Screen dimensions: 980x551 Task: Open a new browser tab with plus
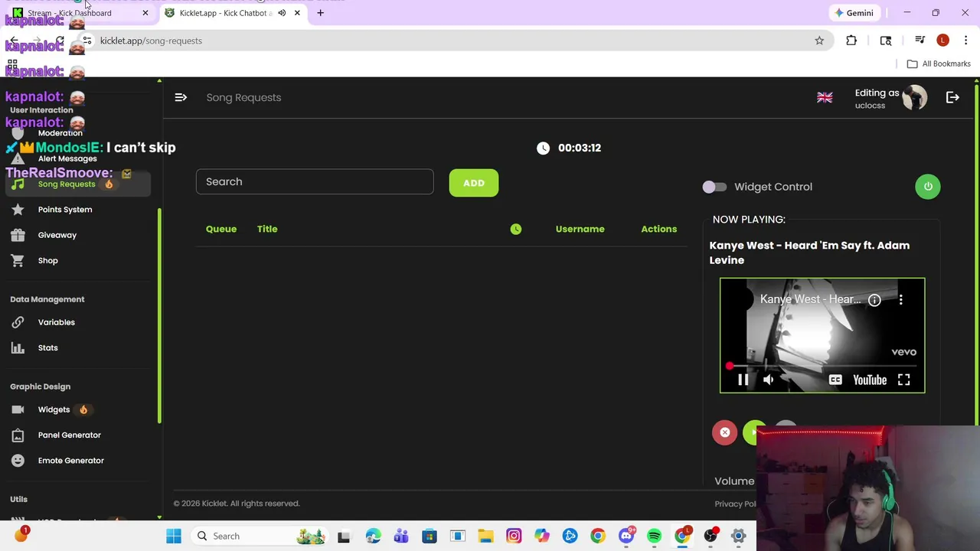click(x=320, y=13)
